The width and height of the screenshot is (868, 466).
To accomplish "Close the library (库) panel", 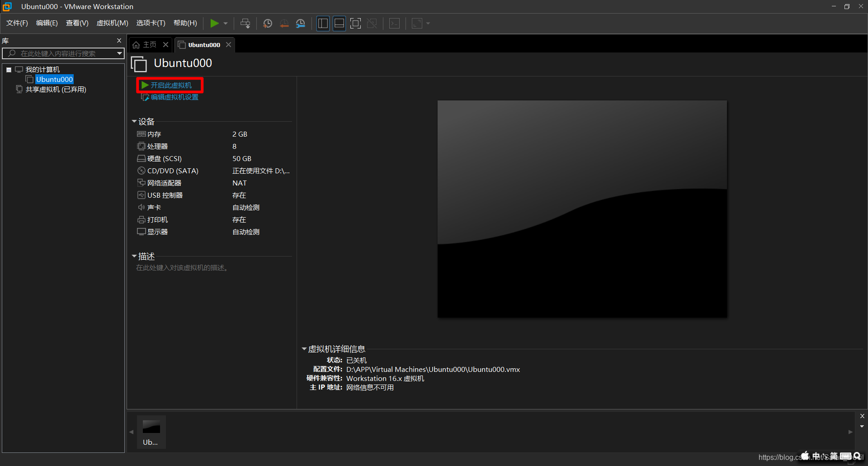I will pyautogui.click(x=119, y=41).
